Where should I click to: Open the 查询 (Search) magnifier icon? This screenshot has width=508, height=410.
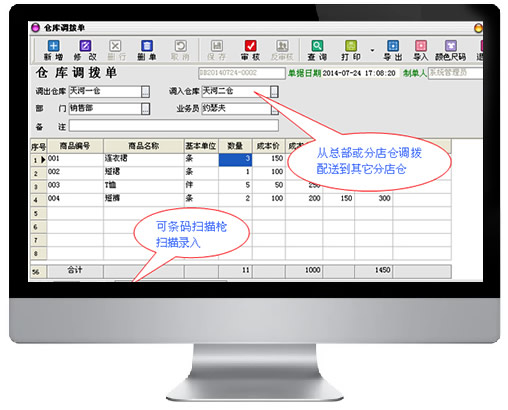click(x=317, y=46)
